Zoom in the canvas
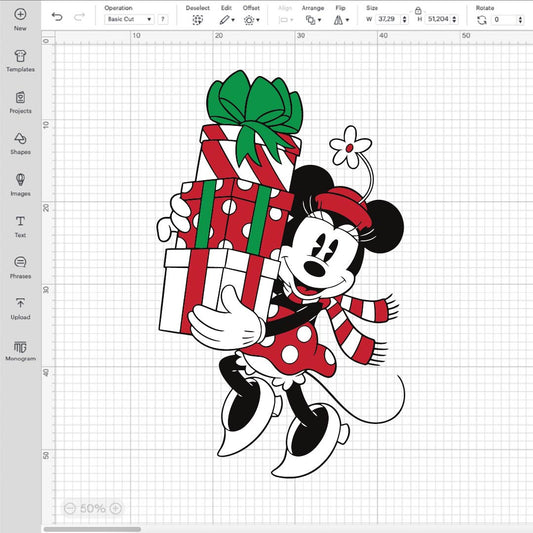Image resolution: width=533 pixels, height=533 pixels. point(116,509)
